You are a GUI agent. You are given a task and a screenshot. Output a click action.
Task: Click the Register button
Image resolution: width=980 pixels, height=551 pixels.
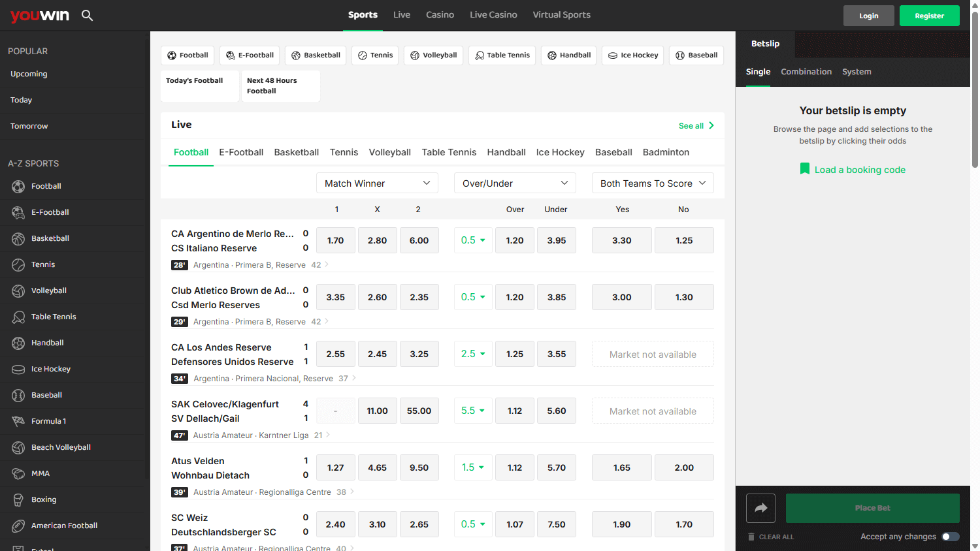(929, 15)
